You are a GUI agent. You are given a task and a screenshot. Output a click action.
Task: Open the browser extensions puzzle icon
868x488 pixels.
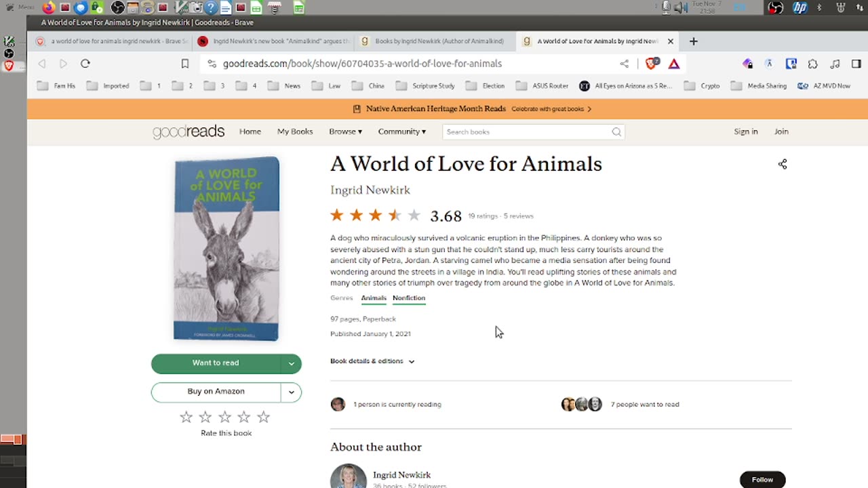click(x=813, y=64)
